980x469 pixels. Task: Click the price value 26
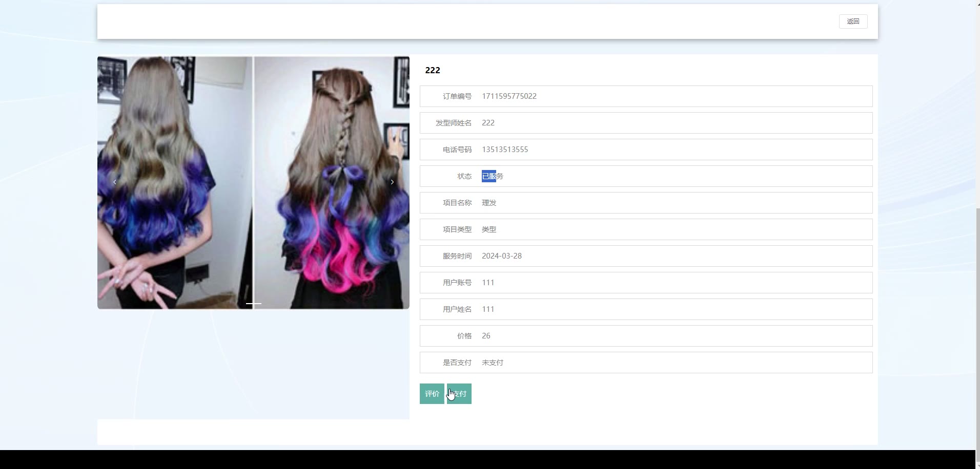(486, 336)
